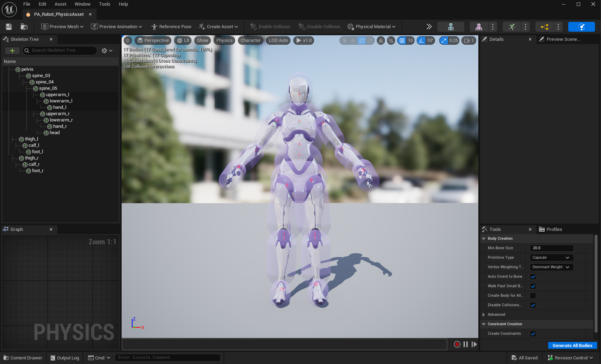Switch to the Profiles tab
This screenshot has height=364, width=601.
coord(554,230)
